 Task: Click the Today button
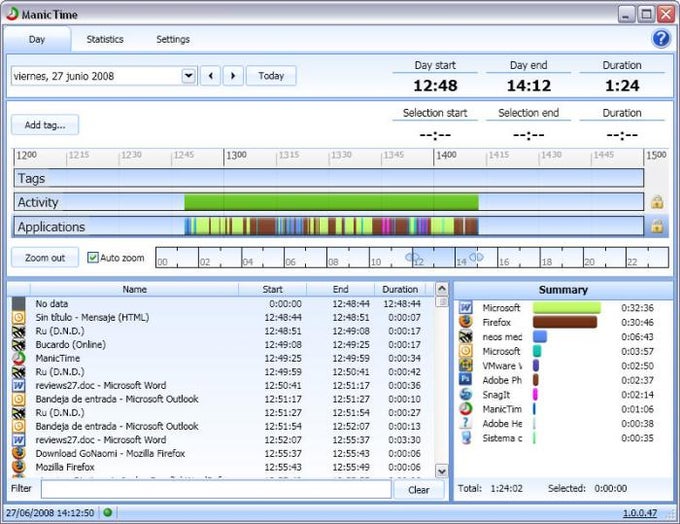271,76
